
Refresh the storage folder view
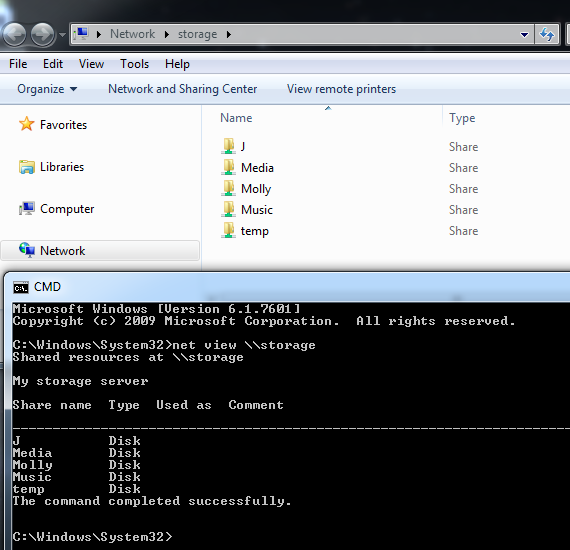coord(547,35)
